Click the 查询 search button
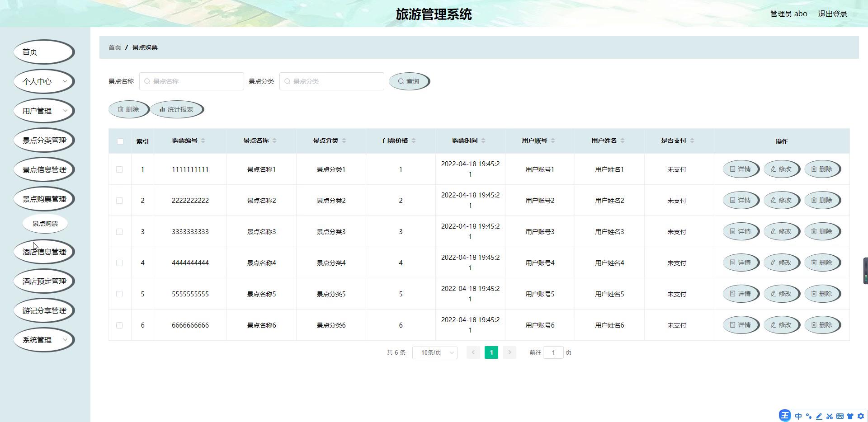Image resolution: width=868 pixels, height=422 pixels. (x=409, y=82)
